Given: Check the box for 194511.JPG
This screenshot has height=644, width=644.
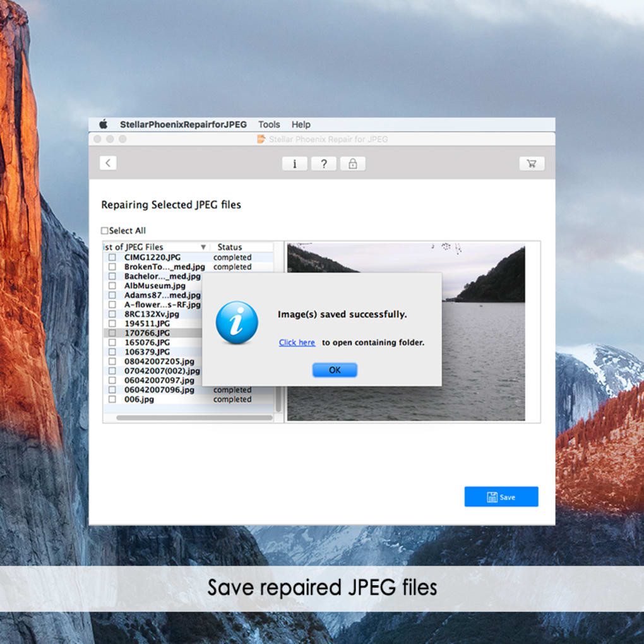Looking at the screenshot, I should (x=112, y=324).
